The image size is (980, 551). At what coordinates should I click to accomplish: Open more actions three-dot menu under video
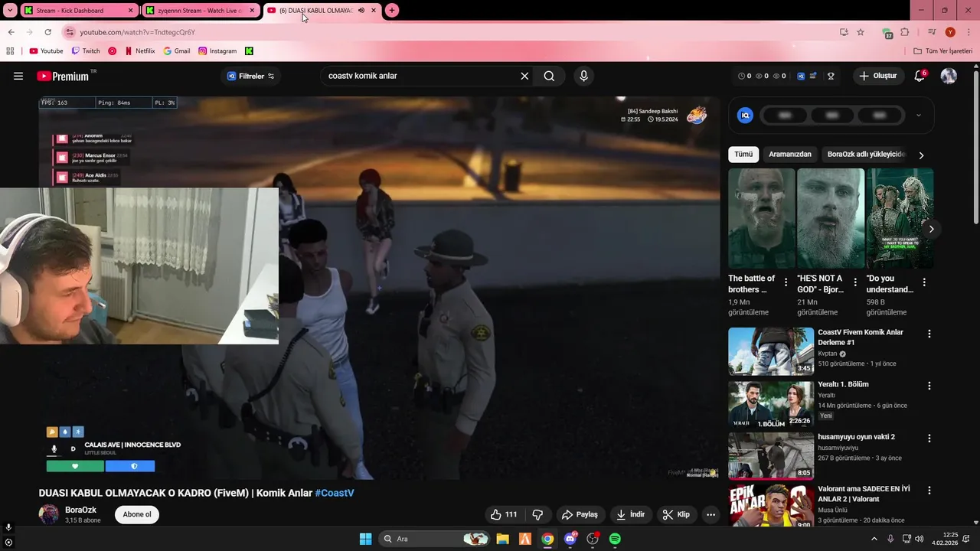[710, 514]
